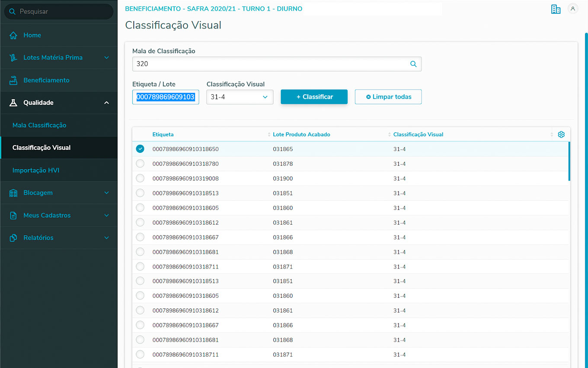
Task: Select the row for lote 031878
Action: click(x=140, y=164)
